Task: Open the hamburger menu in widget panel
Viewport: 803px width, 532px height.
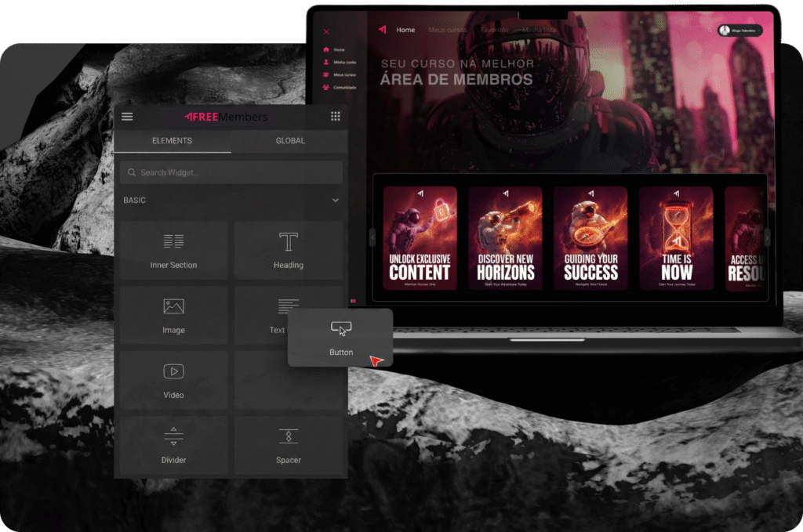Action: tap(127, 117)
